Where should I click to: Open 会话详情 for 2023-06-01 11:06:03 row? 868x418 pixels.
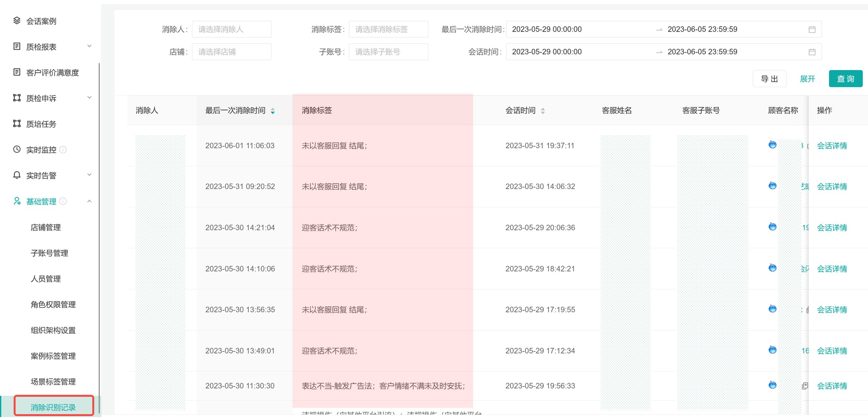coord(832,146)
